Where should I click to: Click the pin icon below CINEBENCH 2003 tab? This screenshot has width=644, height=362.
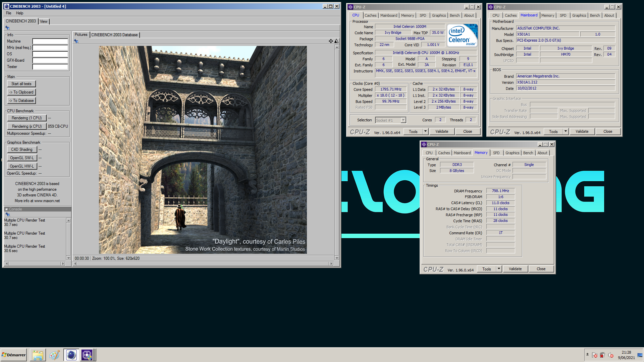7,28
